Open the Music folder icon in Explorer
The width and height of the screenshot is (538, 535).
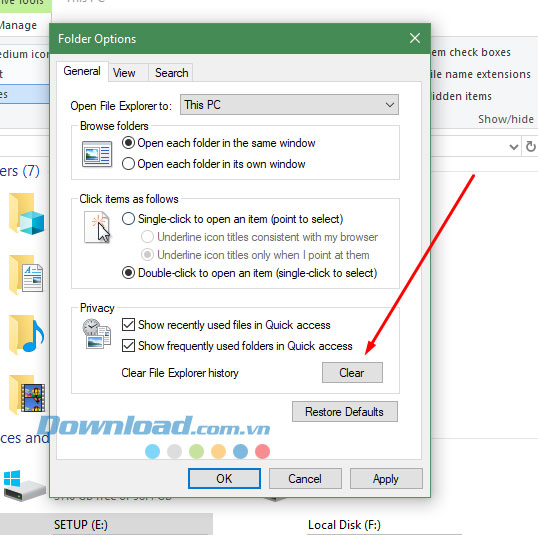[x=26, y=335]
